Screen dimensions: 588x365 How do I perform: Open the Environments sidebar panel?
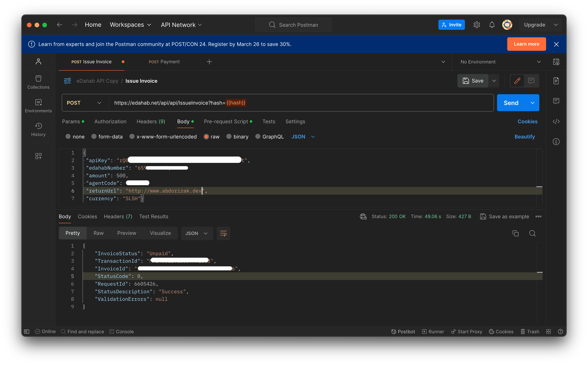click(38, 106)
